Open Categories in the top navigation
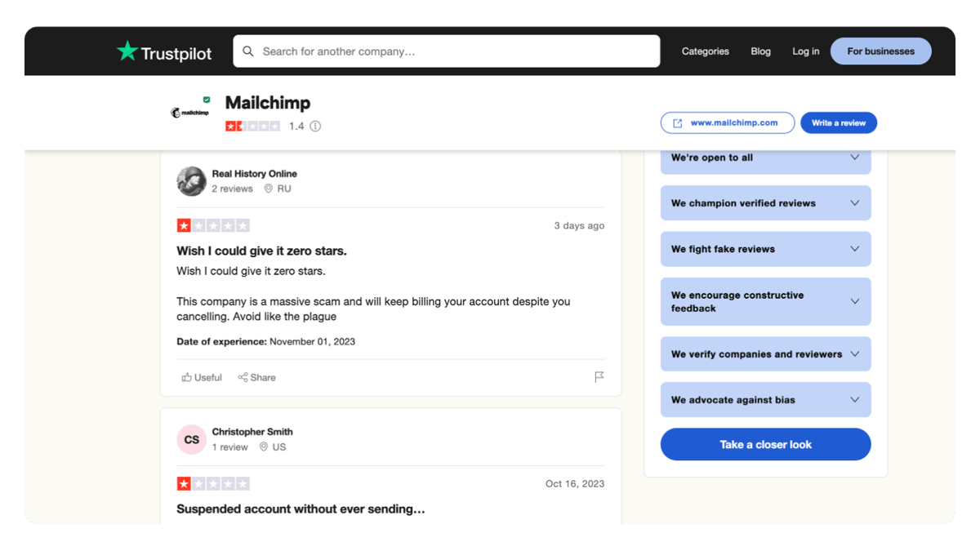 pyautogui.click(x=706, y=51)
